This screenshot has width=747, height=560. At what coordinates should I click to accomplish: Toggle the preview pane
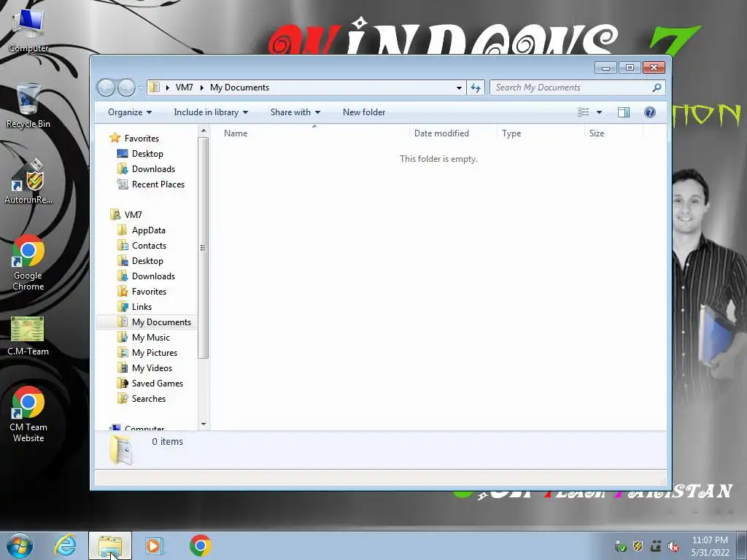623,112
